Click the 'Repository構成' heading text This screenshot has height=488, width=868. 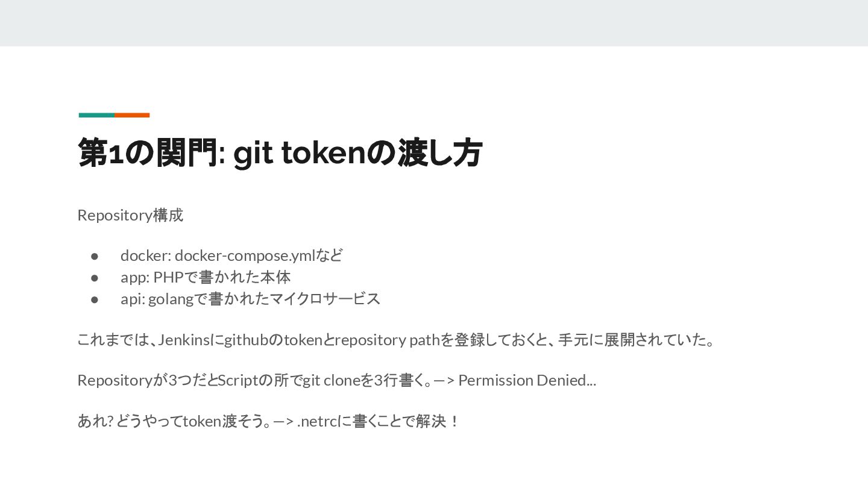(x=130, y=215)
